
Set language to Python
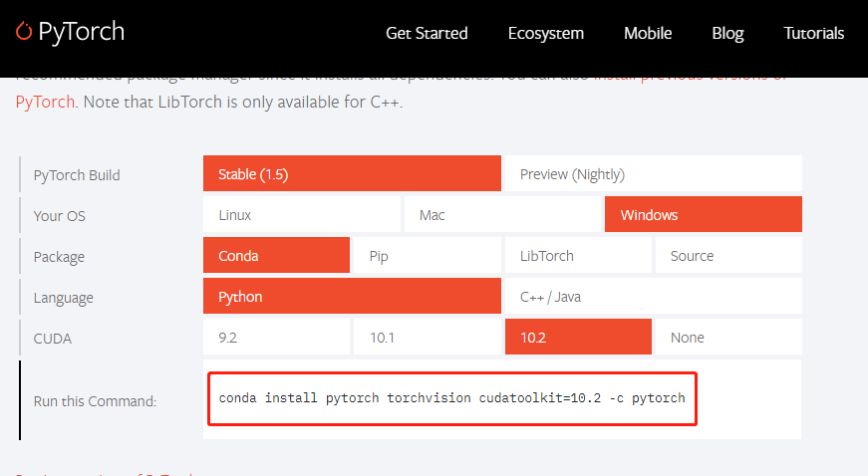point(352,297)
